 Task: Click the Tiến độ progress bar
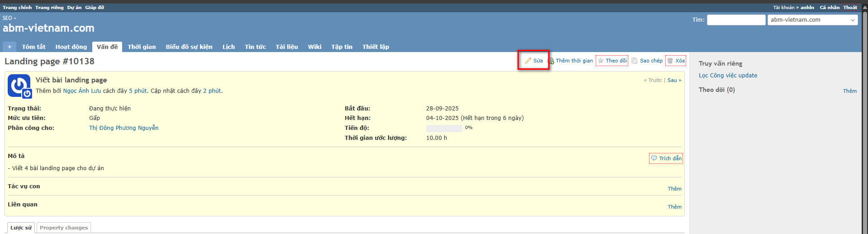[x=444, y=128]
